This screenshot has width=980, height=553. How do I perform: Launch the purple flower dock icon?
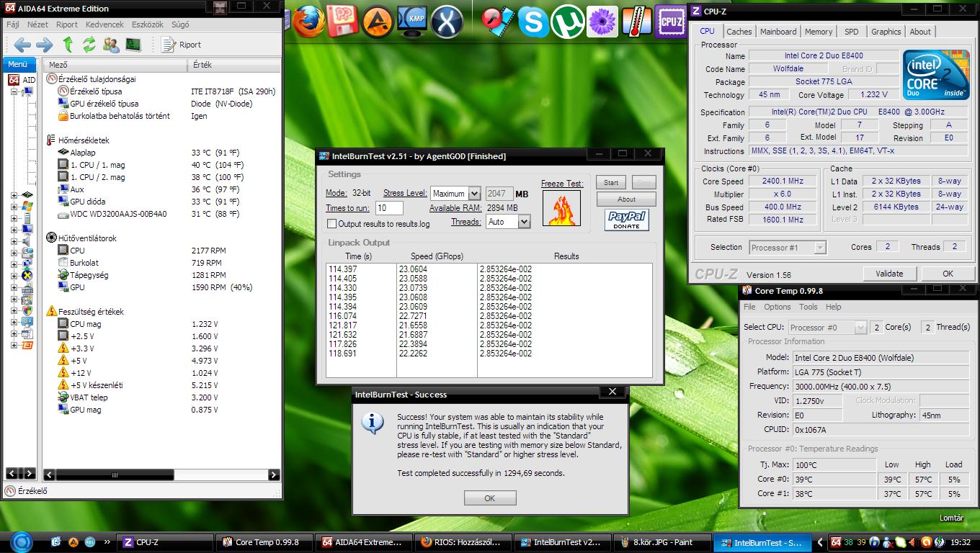602,22
